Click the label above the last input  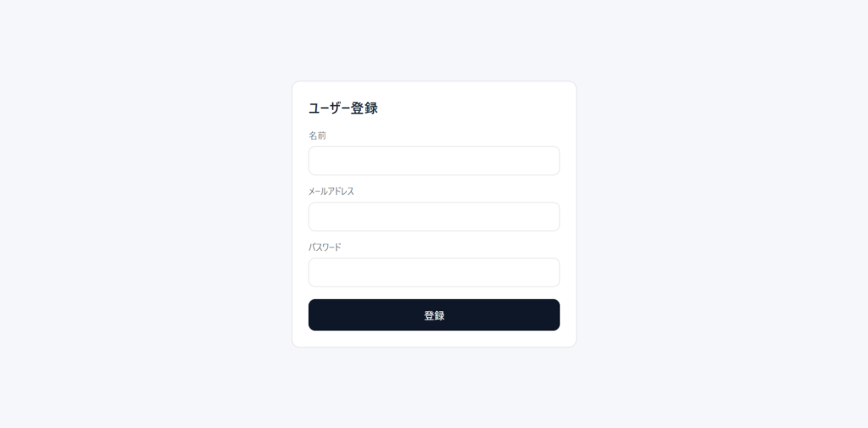point(325,247)
